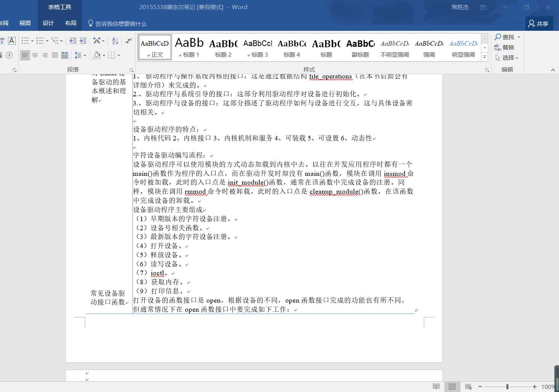
Task: Open the 视图 ribbon tab
Action: point(25,23)
